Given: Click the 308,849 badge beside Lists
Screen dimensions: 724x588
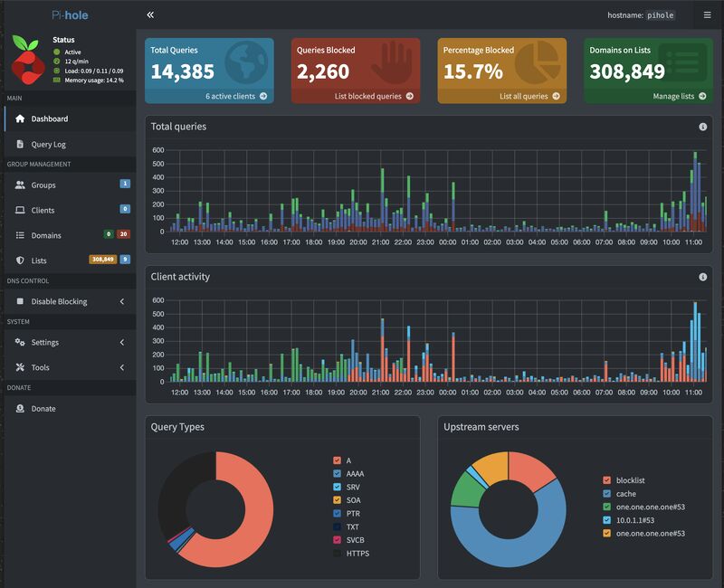Looking at the screenshot, I should coord(102,260).
